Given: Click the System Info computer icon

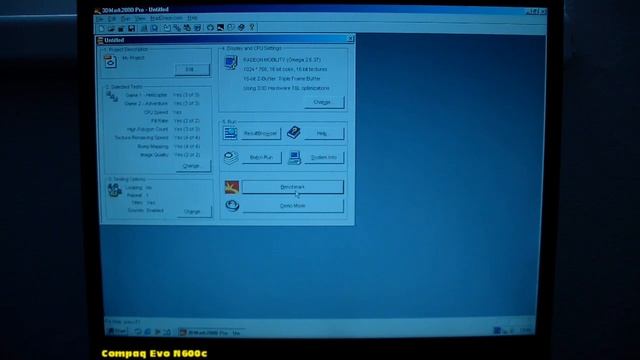Looking at the screenshot, I should point(294,158).
